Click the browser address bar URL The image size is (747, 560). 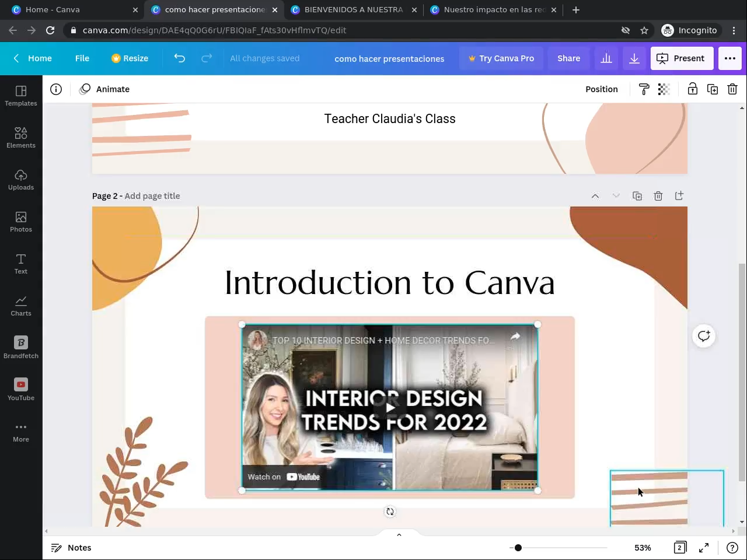pyautogui.click(x=215, y=30)
